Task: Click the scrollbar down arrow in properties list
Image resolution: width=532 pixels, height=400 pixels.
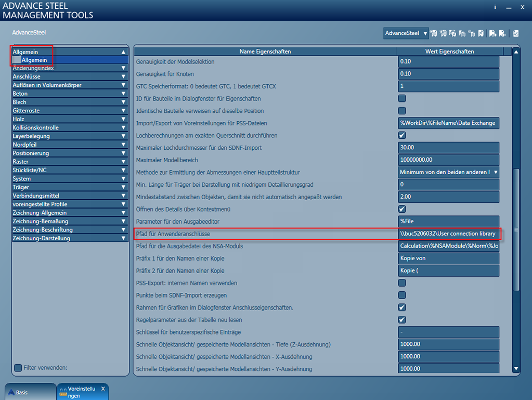Action: tap(516, 368)
